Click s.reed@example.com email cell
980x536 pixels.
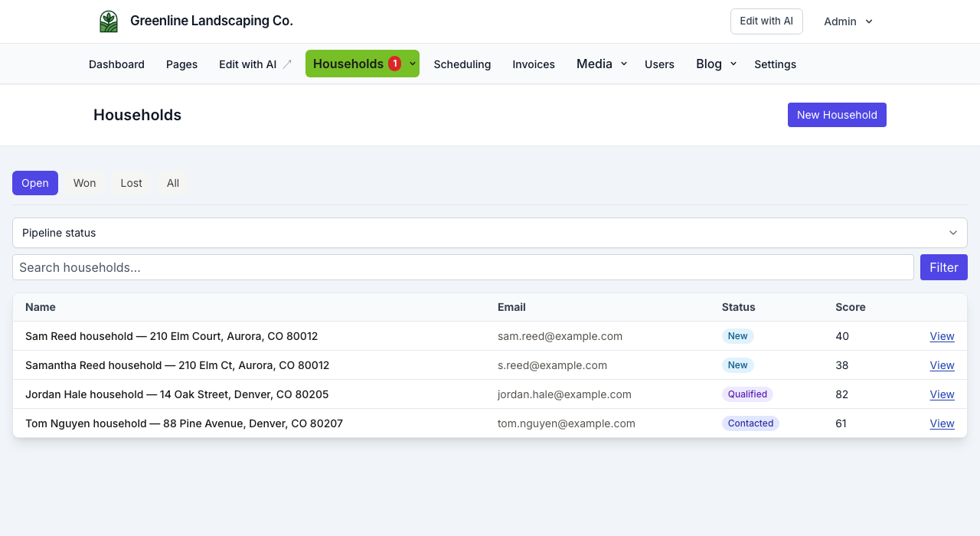point(552,365)
